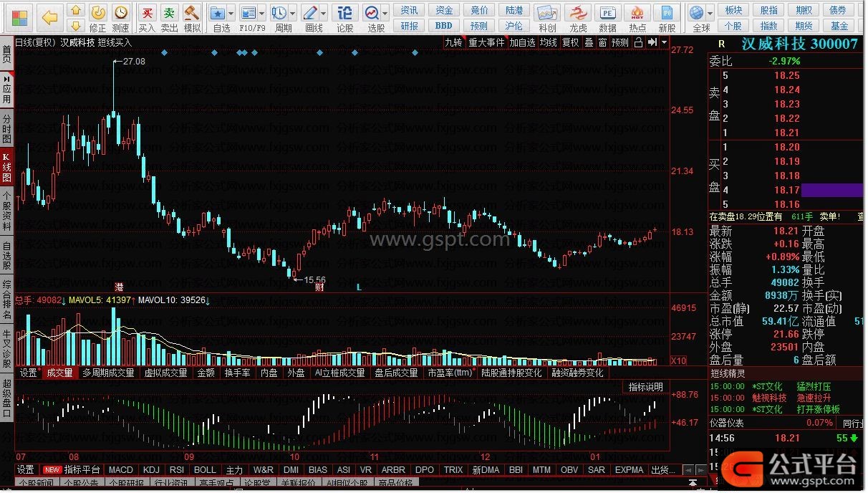This screenshot has width=868, height=493.
Task: Open the 模拟 simulated trading gavel
Action: point(192,18)
